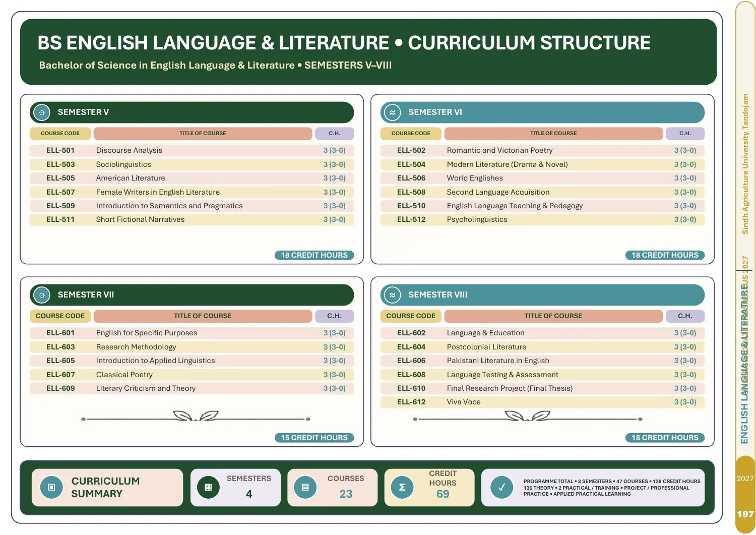Viewport: 756px width, 535px height.
Task: Click course code ELL-505
Action: (60, 178)
